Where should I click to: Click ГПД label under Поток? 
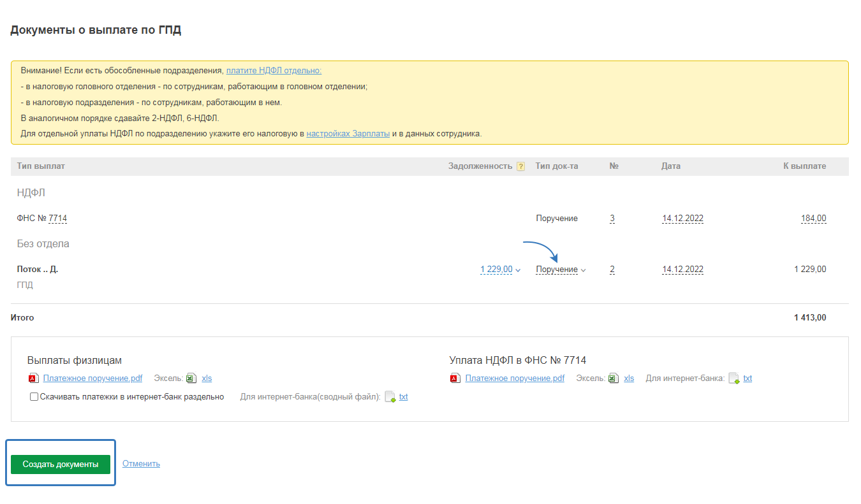(x=25, y=285)
